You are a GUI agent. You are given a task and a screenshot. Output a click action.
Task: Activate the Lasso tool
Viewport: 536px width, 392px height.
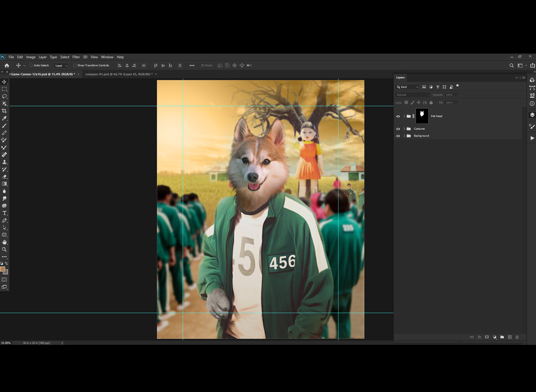pyautogui.click(x=5, y=96)
